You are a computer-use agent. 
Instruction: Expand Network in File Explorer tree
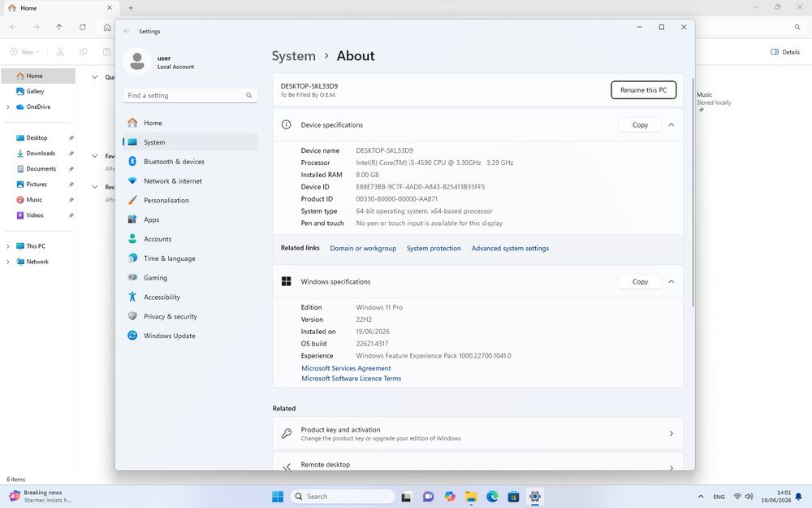(x=8, y=262)
